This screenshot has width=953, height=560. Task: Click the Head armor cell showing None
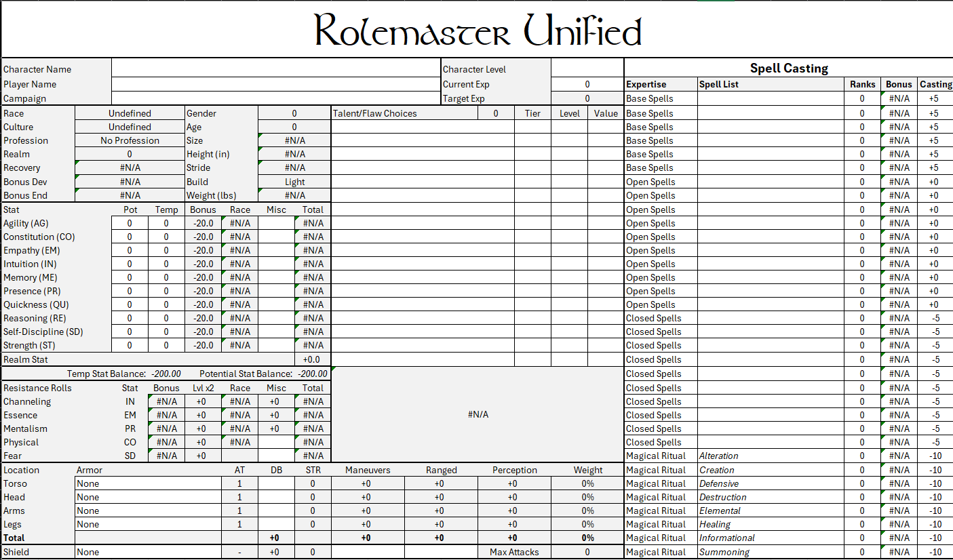click(x=148, y=497)
